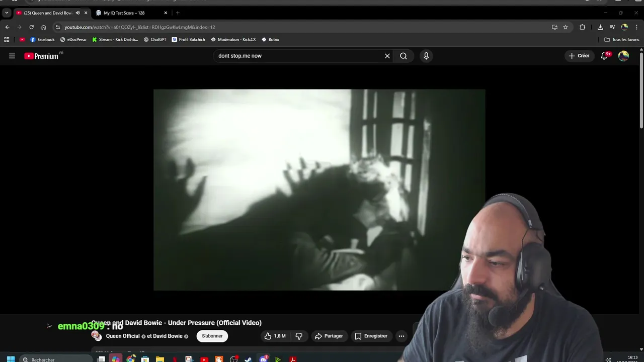Open the media controls icon

coord(612,27)
